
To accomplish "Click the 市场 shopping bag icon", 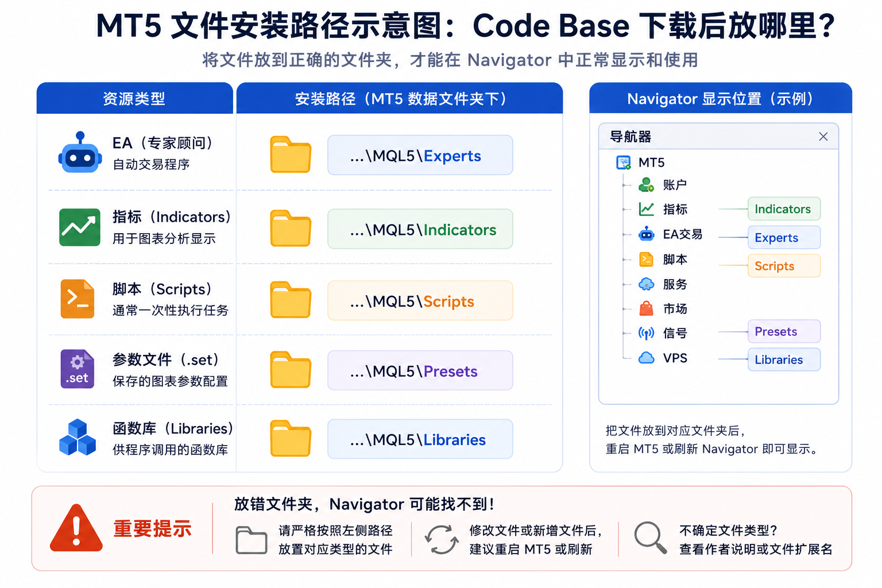I will (x=647, y=308).
